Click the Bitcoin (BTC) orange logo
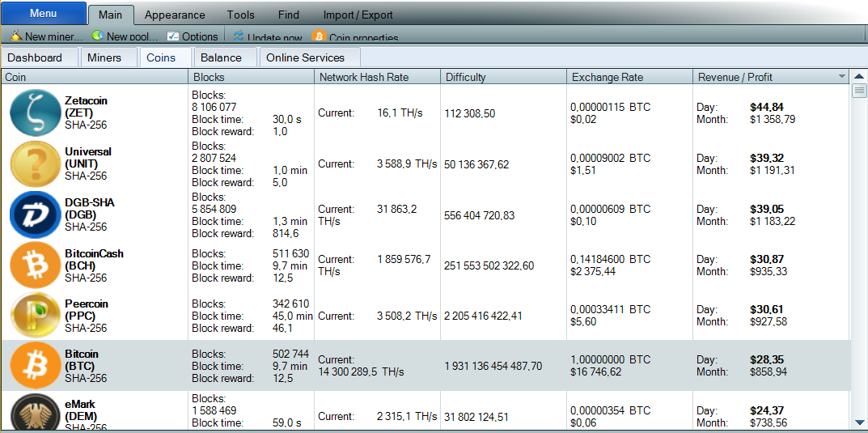The width and height of the screenshot is (868, 433). click(x=34, y=366)
